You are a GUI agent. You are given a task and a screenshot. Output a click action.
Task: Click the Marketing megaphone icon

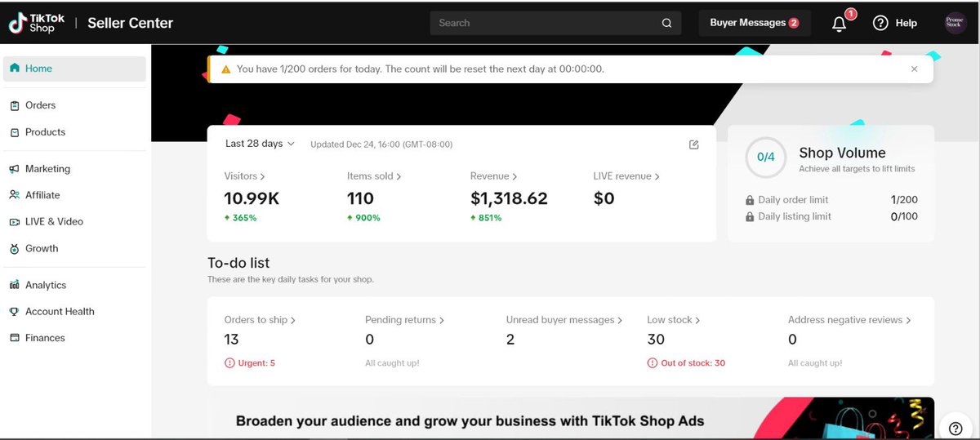(15, 169)
